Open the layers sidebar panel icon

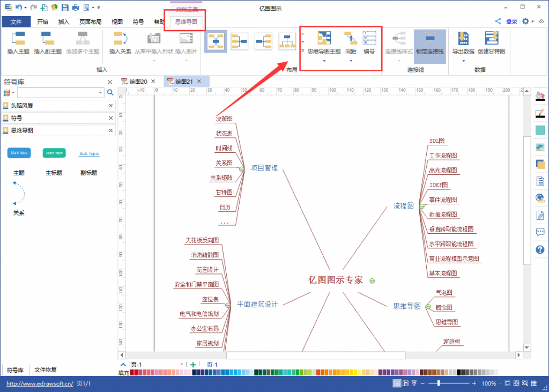tap(540, 164)
